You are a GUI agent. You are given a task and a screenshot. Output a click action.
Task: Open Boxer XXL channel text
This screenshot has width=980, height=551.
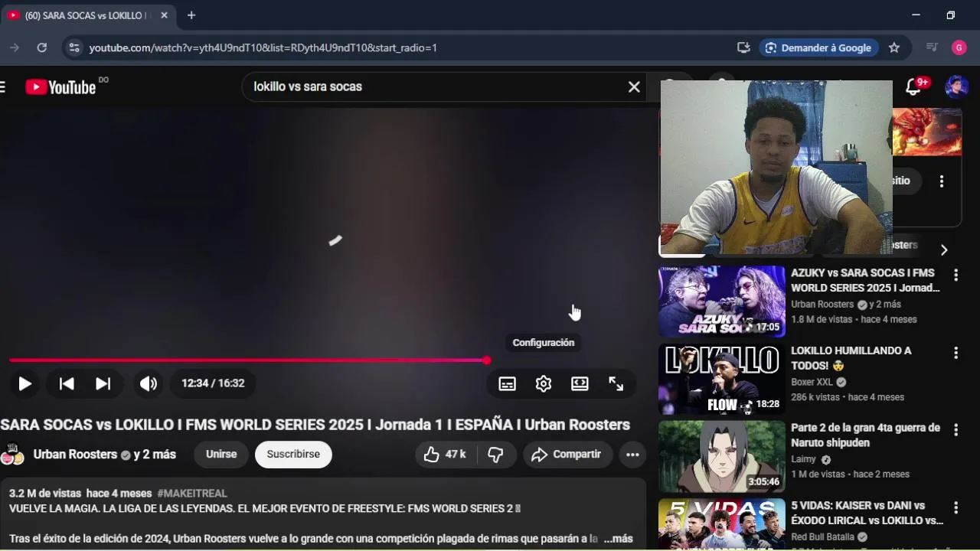(x=812, y=382)
